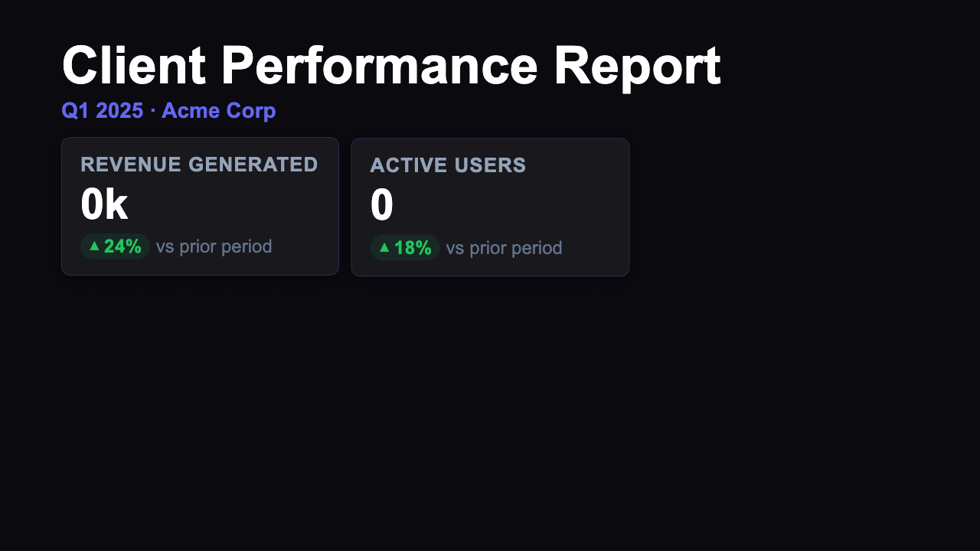Click the Active Users heading

coord(448,165)
